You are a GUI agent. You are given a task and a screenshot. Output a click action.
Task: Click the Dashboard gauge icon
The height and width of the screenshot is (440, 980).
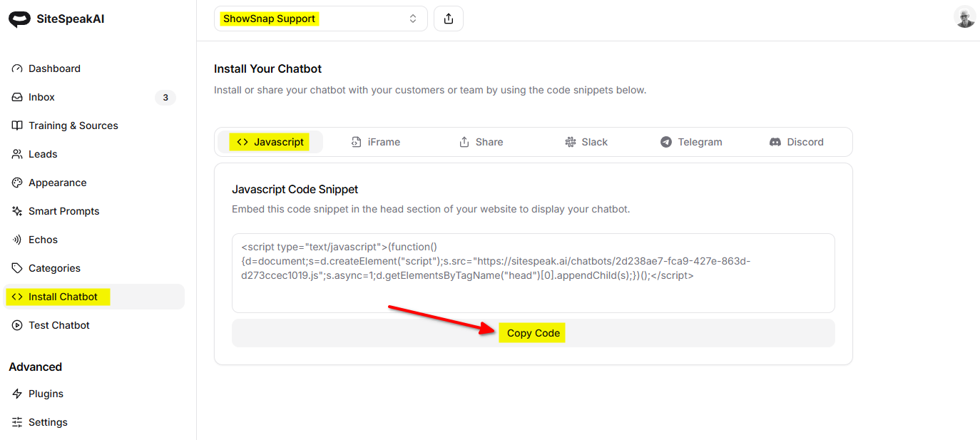coord(17,68)
